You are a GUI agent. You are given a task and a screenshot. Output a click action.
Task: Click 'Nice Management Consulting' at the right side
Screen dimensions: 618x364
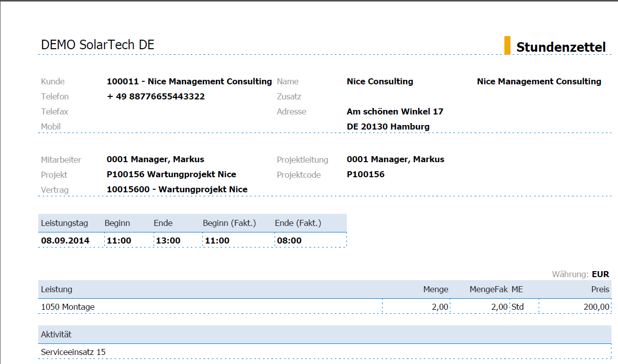pos(539,81)
